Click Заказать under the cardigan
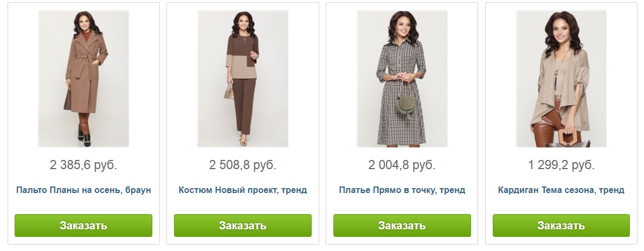This screenshot has height=251, width=644. [x=561, y=226]
